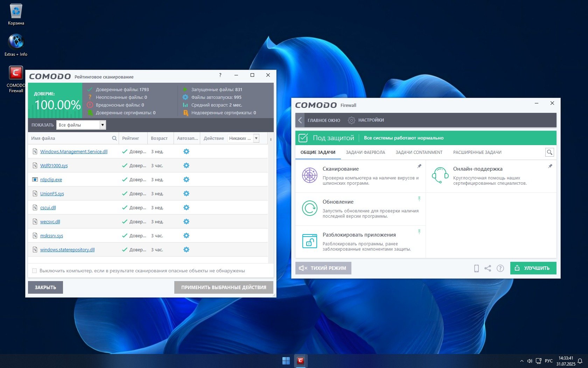The height and width of the screenshot is (368, 588).
Task: Open the Action dropdown in the column header
Action: (x=256, y=138)
